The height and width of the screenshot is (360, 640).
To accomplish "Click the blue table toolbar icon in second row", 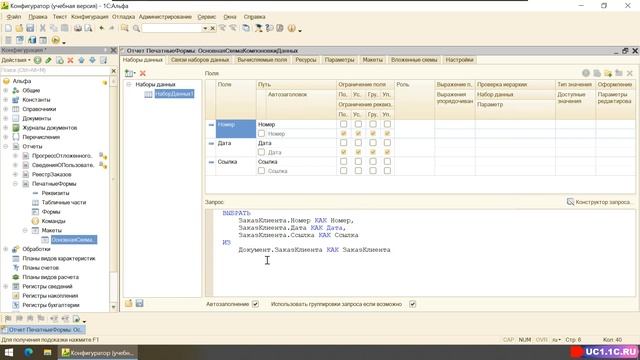I will [x=20, y=40].
